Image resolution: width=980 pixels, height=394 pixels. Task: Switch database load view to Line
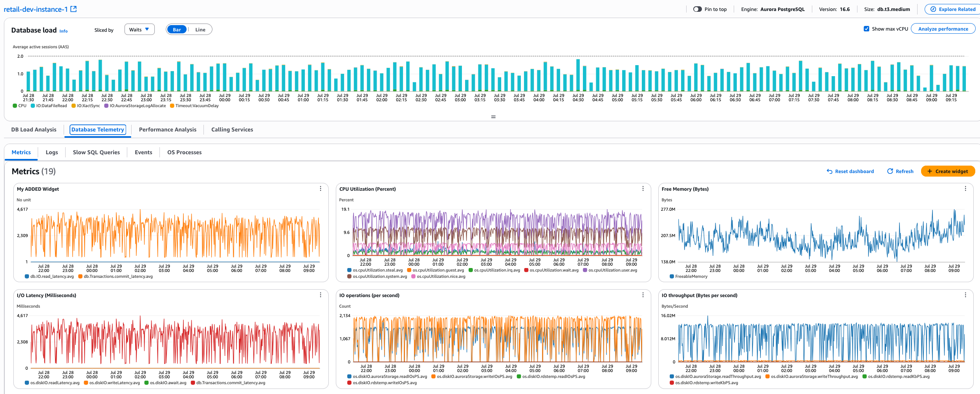tap(200, 29)
